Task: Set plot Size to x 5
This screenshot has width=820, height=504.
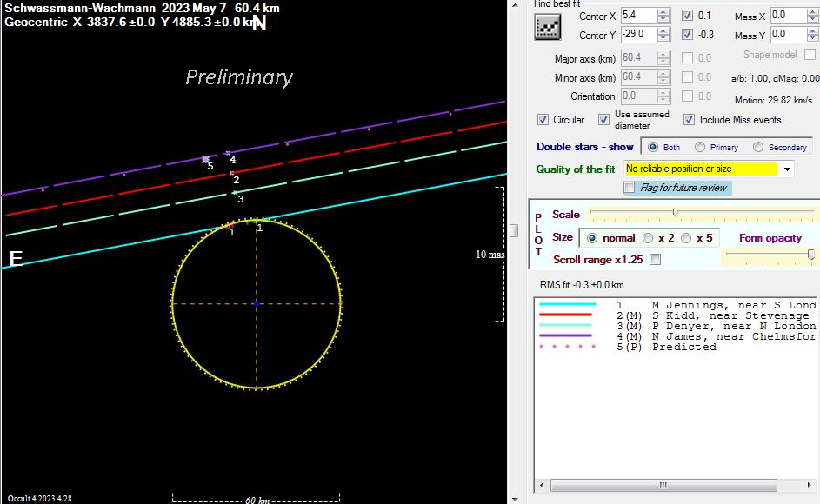Action: tap(686, 238)
